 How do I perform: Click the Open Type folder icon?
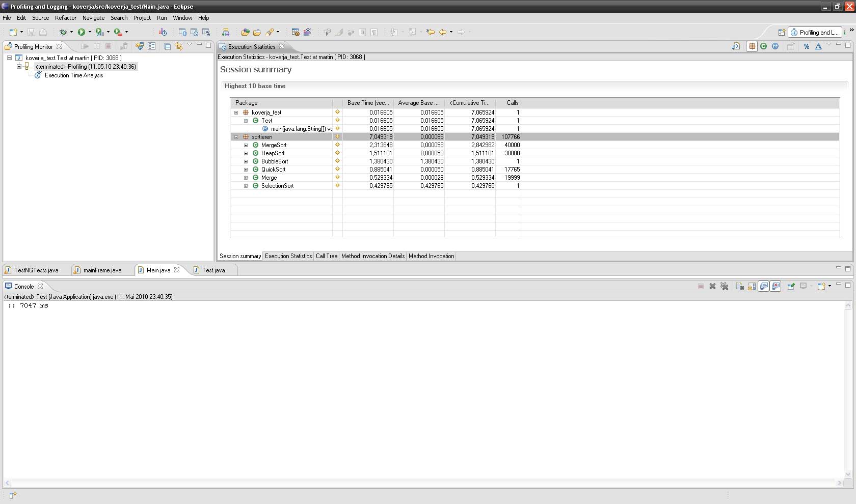[245, 32]
